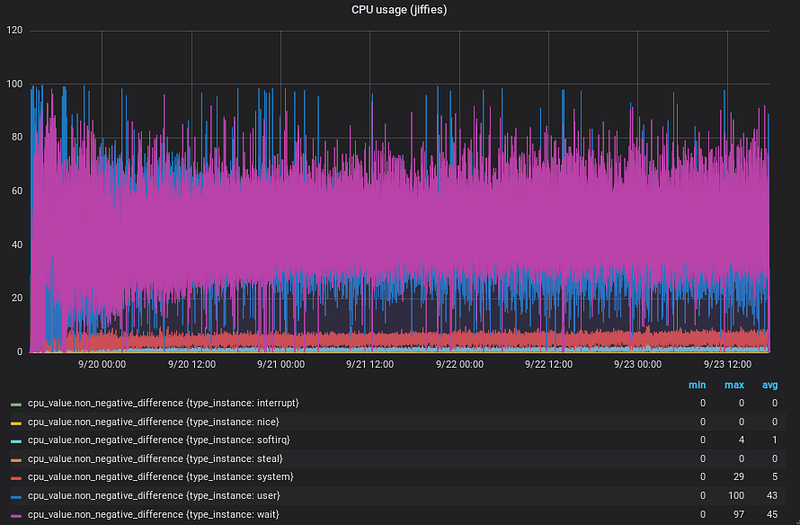Toggle the softirq series in the legend
This screenshot has width=800, height=525.
coord(159,440)
